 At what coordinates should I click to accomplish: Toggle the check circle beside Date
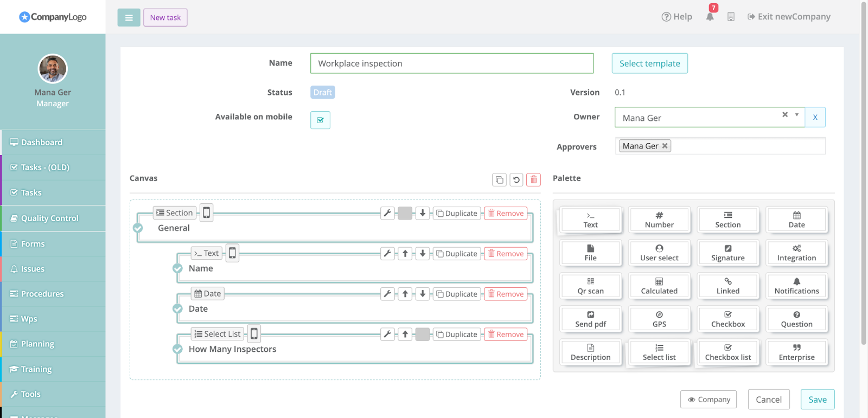point(177,308)
